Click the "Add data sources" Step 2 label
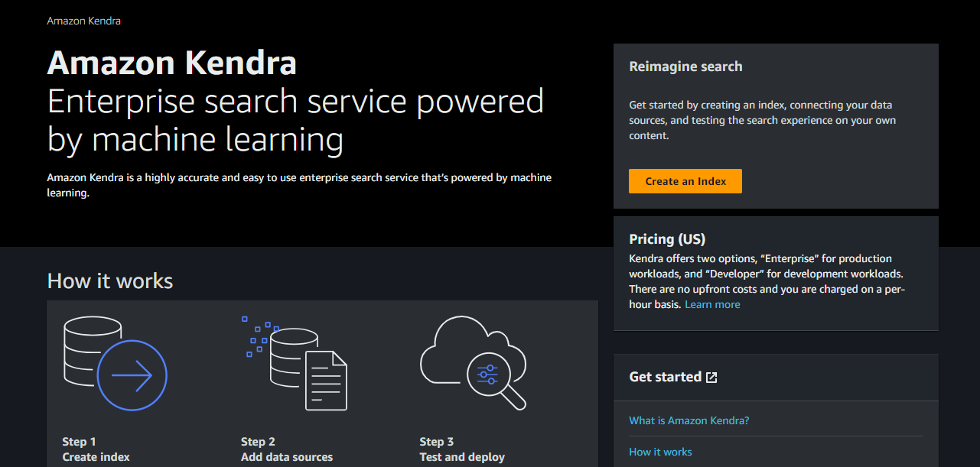This screenshot has height=467, width=980. 287,456
